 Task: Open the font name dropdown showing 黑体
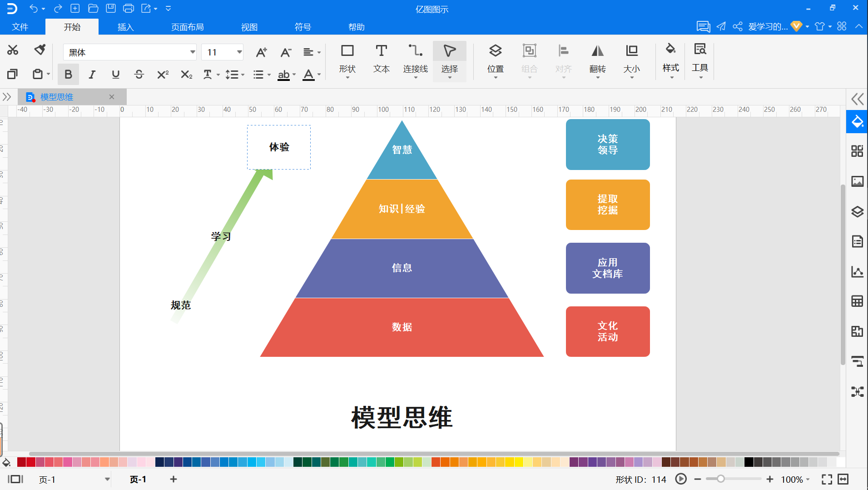[130, 52]
